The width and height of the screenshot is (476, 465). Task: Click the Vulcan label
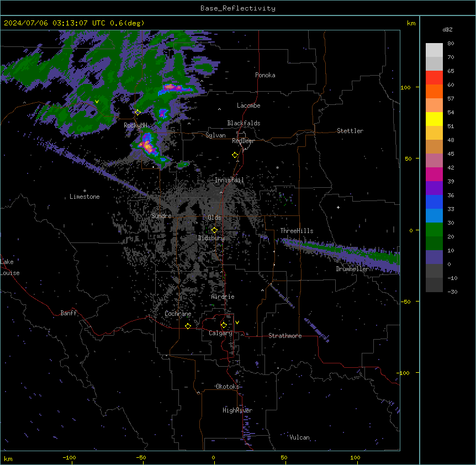[299, 437]
